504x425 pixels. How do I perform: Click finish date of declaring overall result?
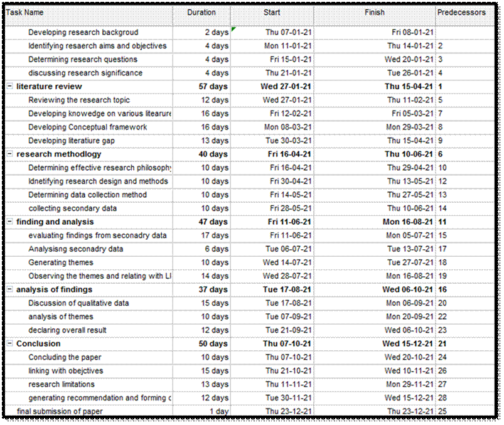pyautogui.click(x=409, y=330)
